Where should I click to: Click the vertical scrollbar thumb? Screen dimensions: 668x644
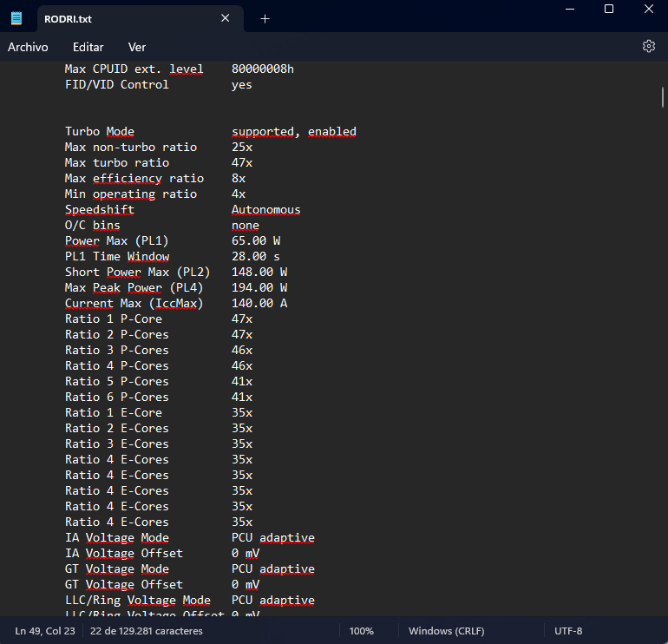[663, 97]
